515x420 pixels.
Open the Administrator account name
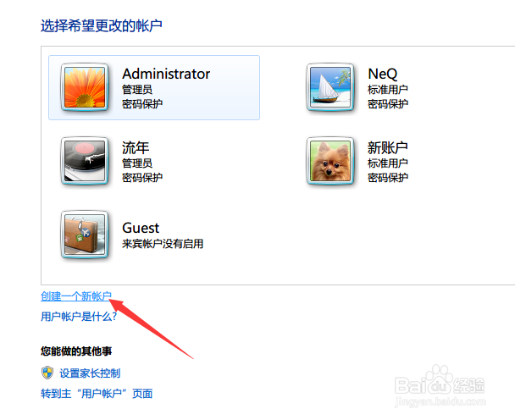click(x=166, y=74)
